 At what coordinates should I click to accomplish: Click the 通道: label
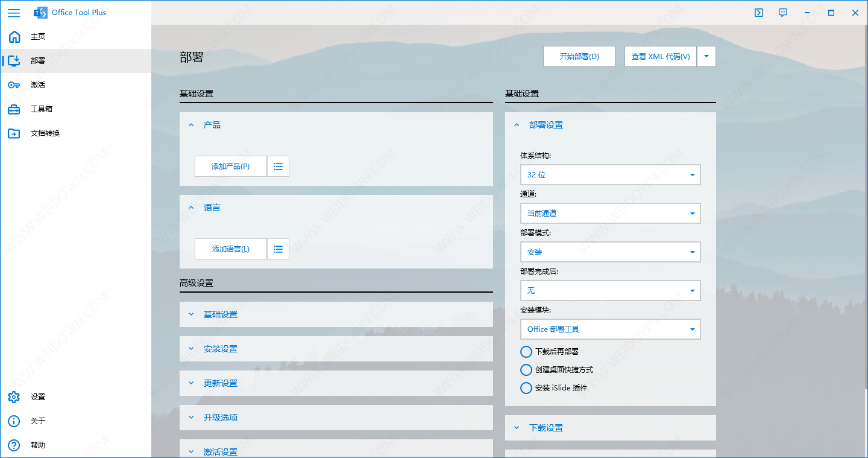click(529, 194)
